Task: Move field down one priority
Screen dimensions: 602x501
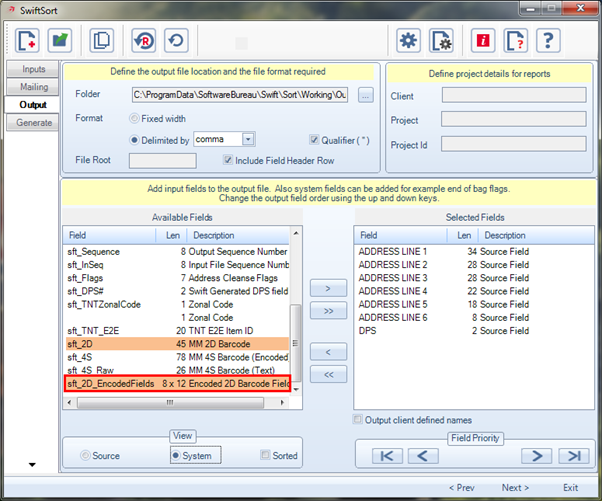Action: coord(537,456)
